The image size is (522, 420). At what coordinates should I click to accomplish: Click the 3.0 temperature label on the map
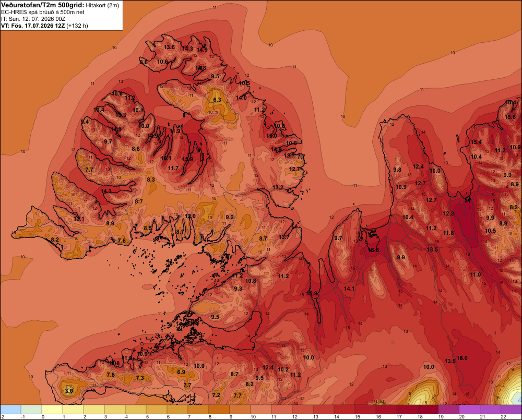69,391
